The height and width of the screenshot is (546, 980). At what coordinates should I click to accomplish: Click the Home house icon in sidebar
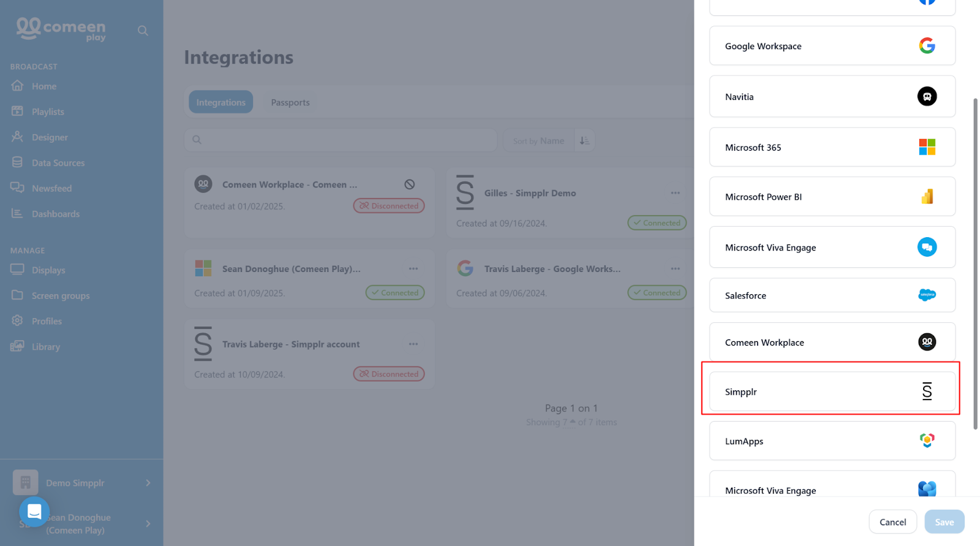click(17, 86)
